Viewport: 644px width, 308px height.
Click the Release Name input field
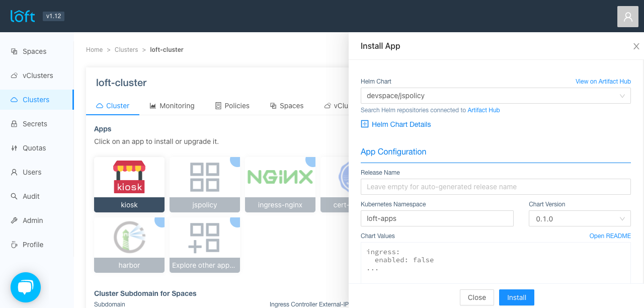pos(495,187)
